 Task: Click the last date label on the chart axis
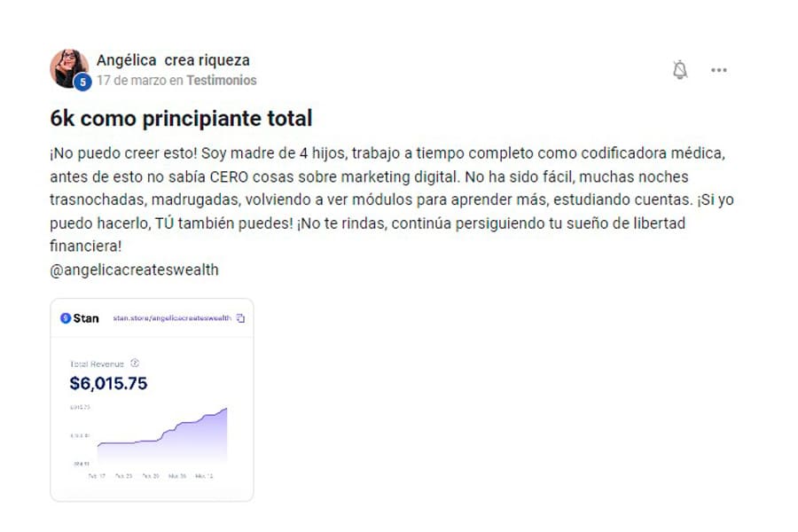click(x=204, y=476)
